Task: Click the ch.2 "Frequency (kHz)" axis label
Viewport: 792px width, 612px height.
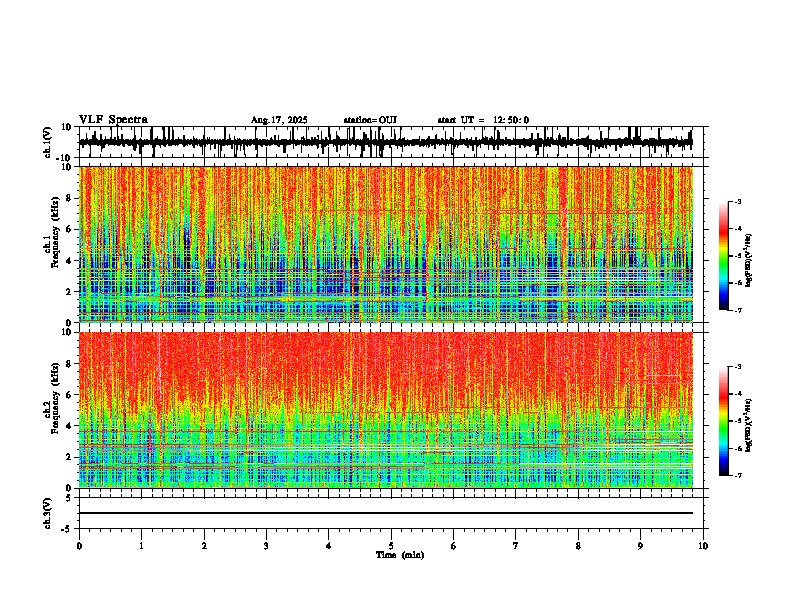Action: (56, 398)
